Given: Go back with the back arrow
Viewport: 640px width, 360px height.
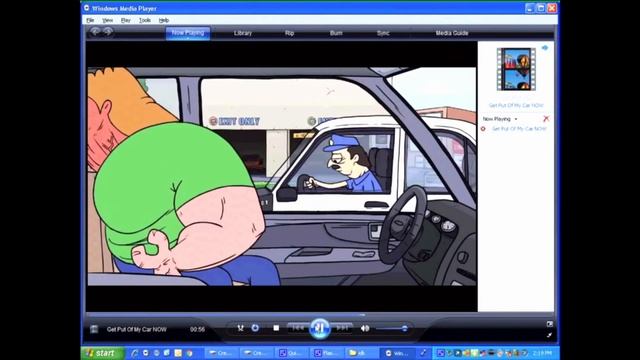Looking at the screenshot, I should point(95,31).
